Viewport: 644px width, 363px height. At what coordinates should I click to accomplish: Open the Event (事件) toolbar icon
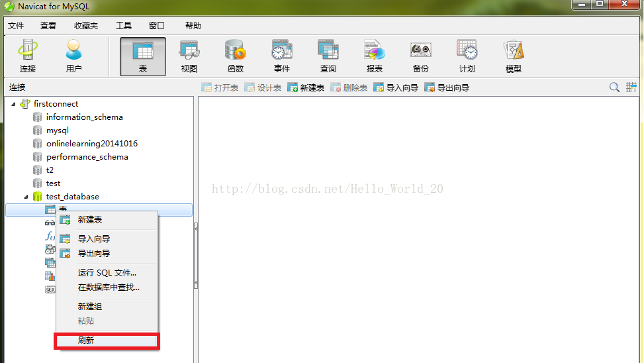(x=282, y=56)
